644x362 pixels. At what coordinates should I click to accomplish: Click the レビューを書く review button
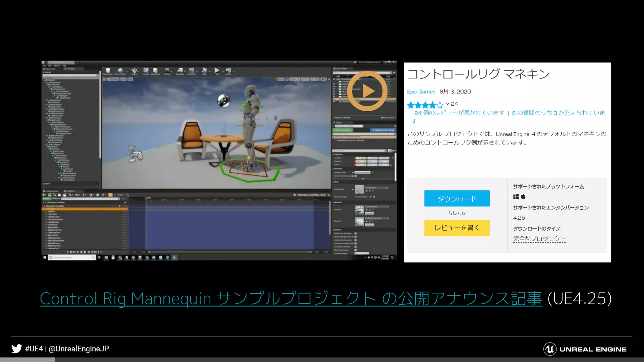457,228
